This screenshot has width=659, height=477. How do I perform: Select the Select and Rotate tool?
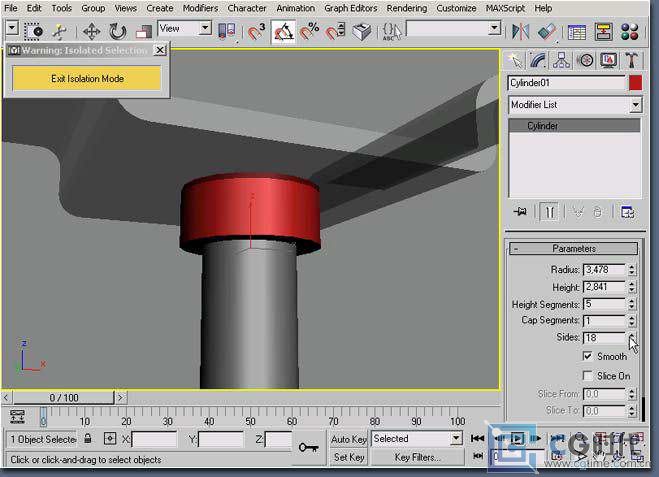[x=117, y=31]
